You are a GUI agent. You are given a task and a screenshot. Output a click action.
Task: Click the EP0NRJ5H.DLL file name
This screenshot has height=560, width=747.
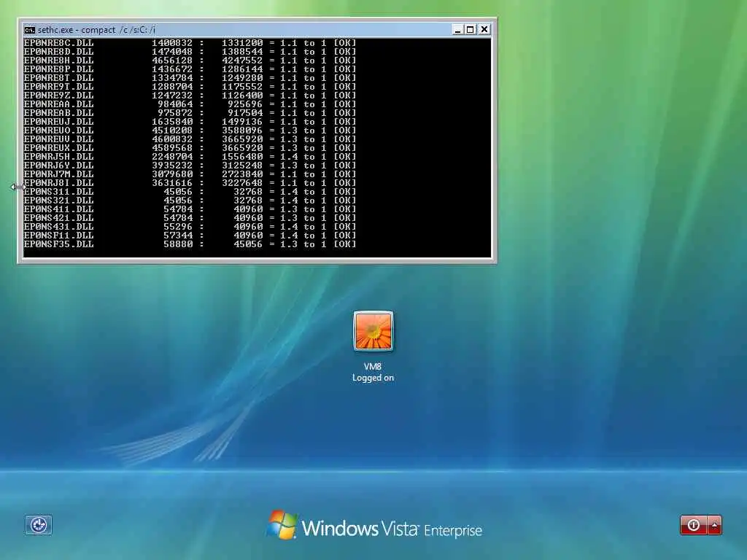[58, 156]
